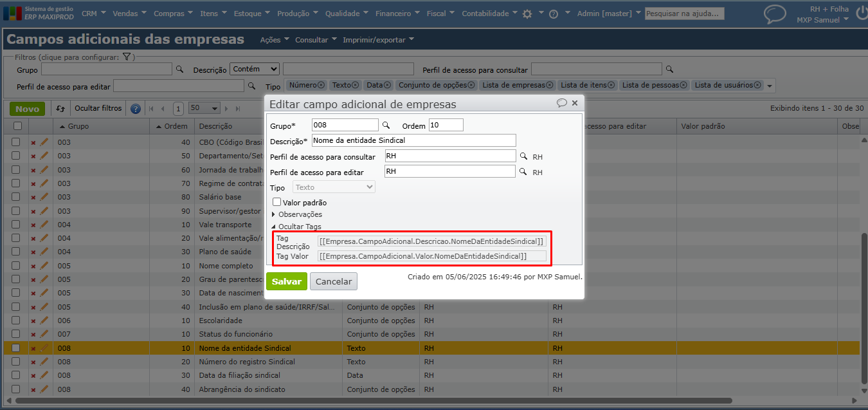The image size is (868, 410).
Task: Click the Ordem input field in dialog
Action: click(x=446, y=125)
